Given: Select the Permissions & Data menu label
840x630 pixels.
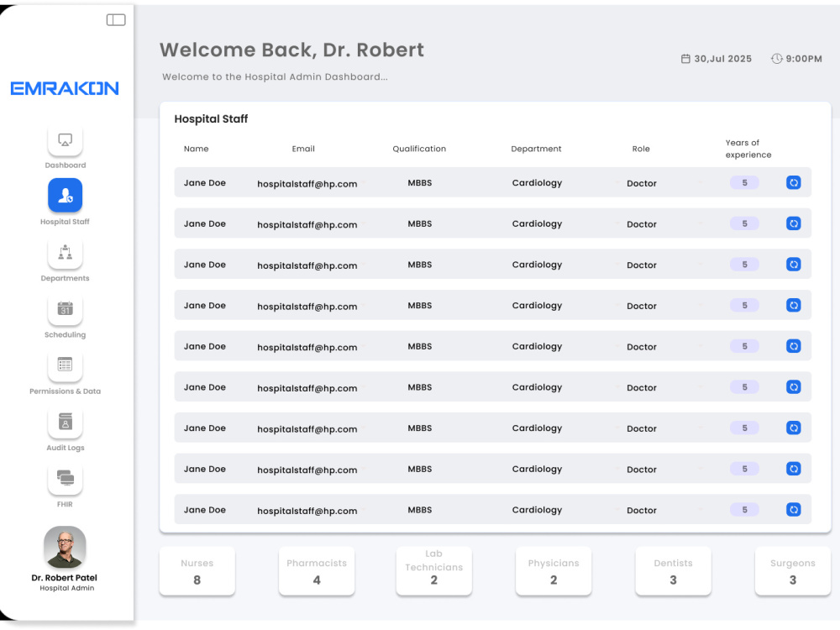Looking at the screenshot, I should (x=66, y=391).
